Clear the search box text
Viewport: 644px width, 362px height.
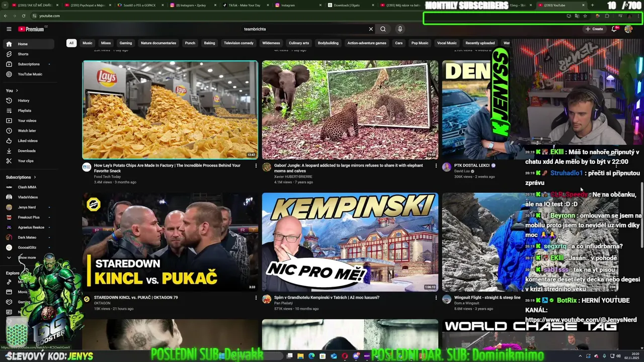pyautogui.click(x=371, y=29)
